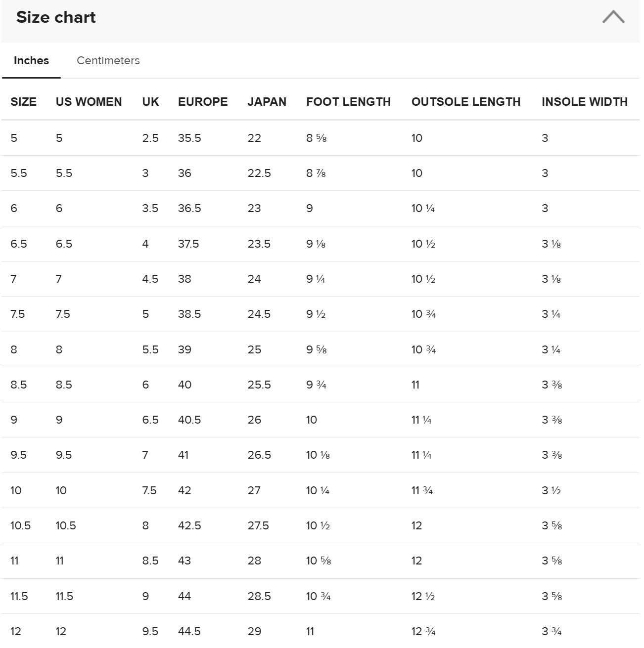Select the Inches tab

coord(31,60)
